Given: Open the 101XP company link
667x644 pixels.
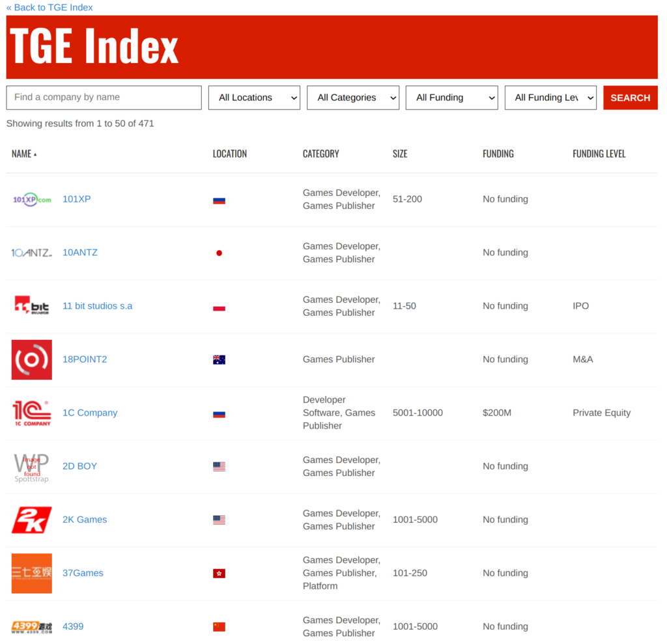Looking at the screenshot, I should click(x=77, y=199).
